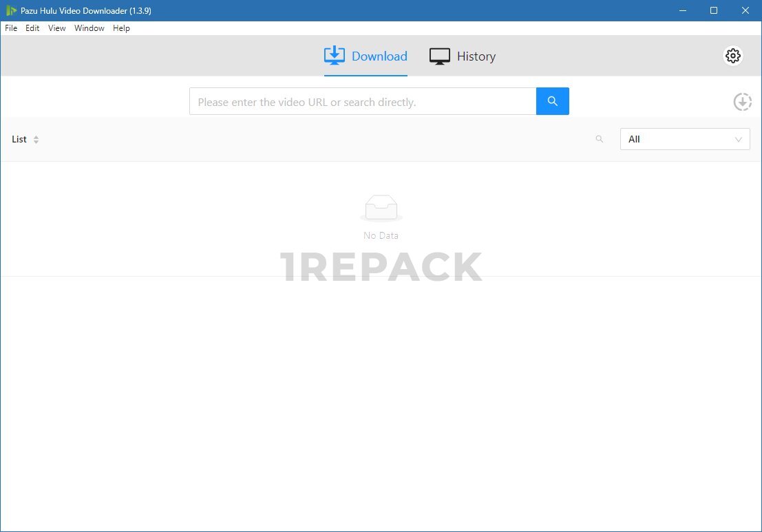Click the Download tab's tray arrow icon
762x532 pixels.
(335, 56)
